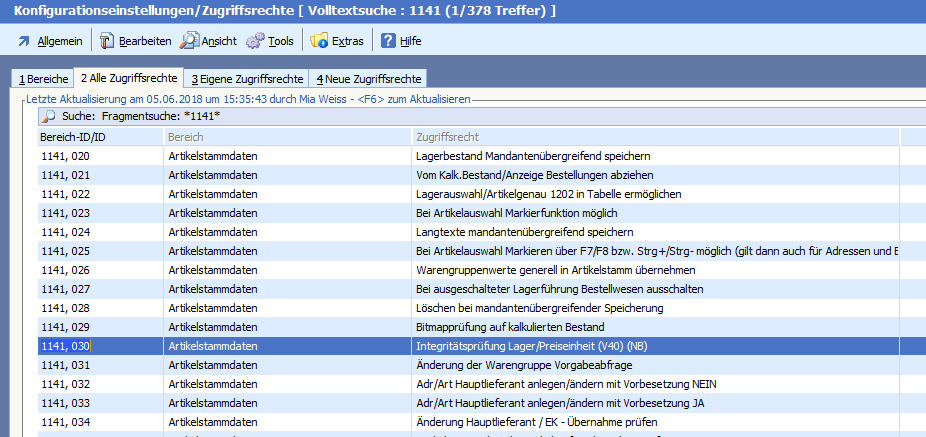This screenshot has width=926, height=437.
Task: Select the Alle Zugriffsrechte tab
Action: [x=130, y=78]
